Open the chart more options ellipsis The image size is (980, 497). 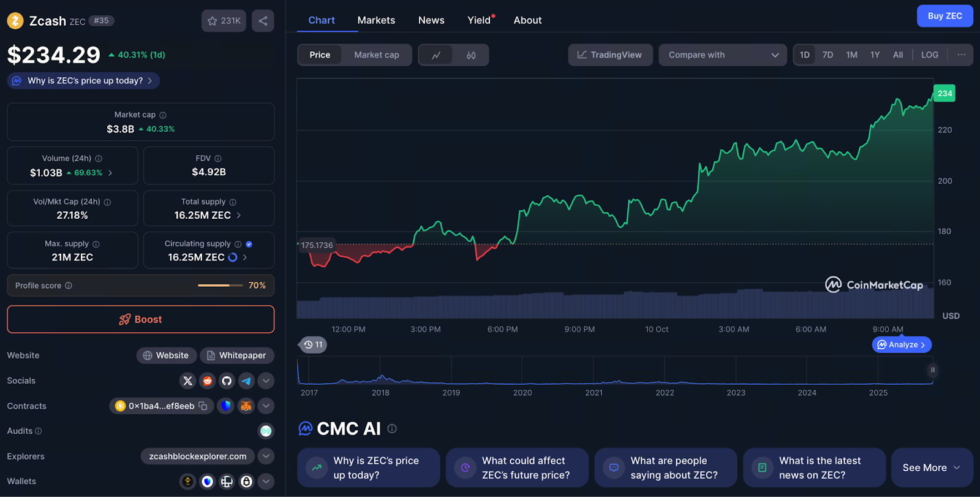pos(962,55)
